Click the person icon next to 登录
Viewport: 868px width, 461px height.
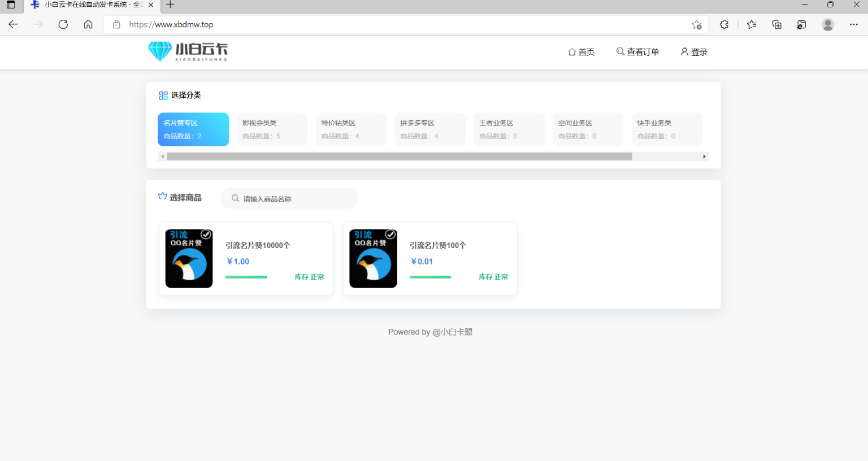point(684,51)
